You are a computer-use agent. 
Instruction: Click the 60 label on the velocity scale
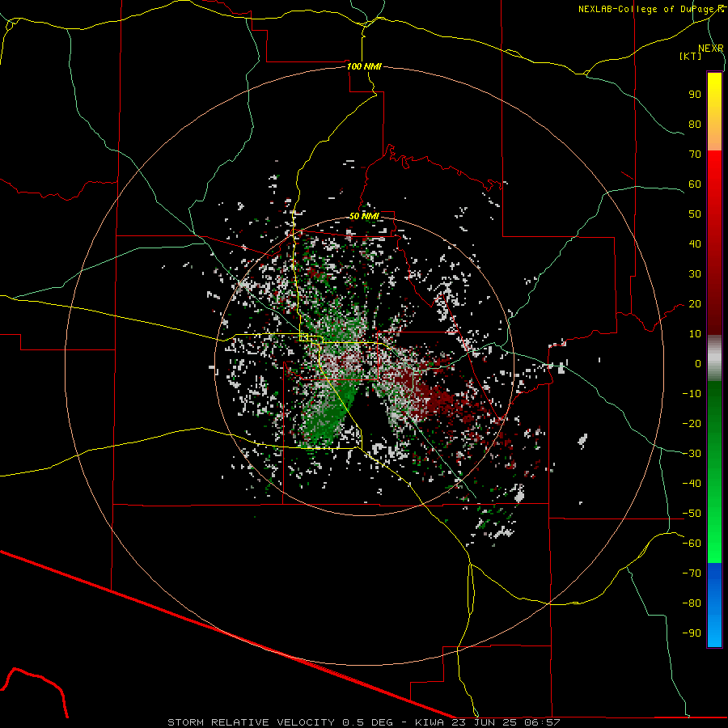click(695, 184)
